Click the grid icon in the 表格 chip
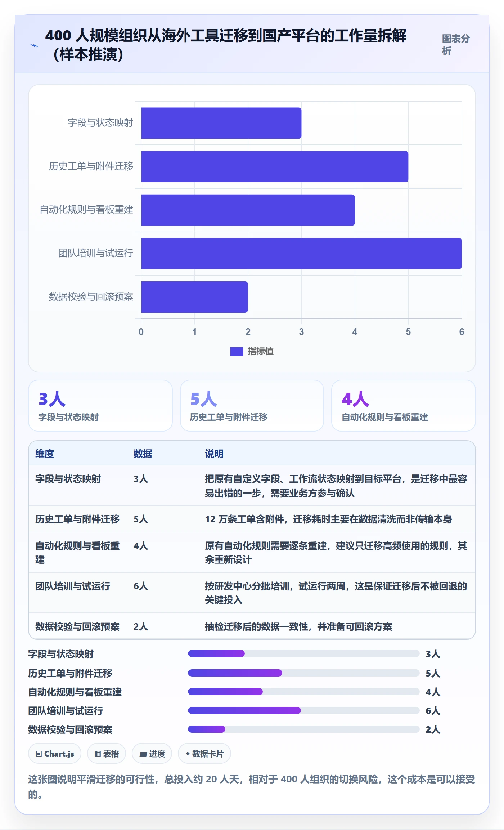Image resolution: width=504 pixels, height=830 pixels. (x=98, y=754)
